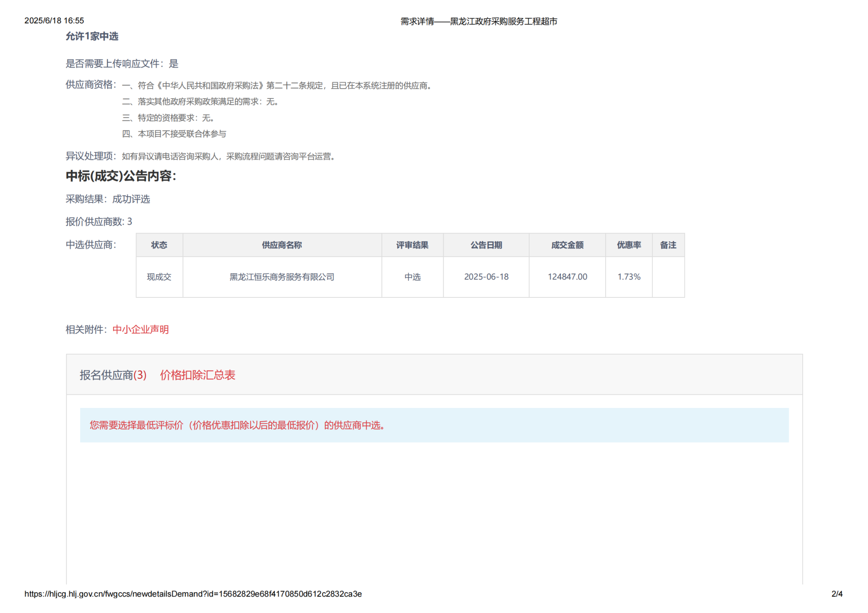
Task: Select supplier 黑龙江恒乐商务服务有限公司 cell
Action: [x=282, y=277]
